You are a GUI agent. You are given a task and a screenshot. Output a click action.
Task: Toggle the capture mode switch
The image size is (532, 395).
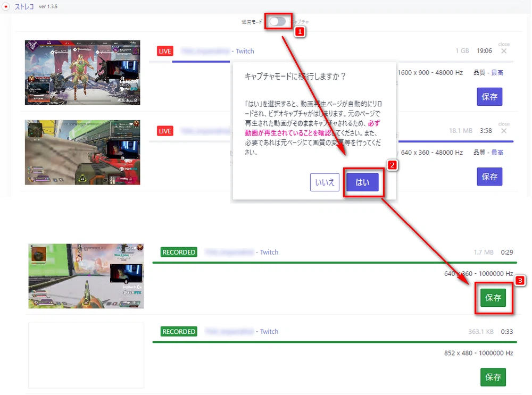278,22
